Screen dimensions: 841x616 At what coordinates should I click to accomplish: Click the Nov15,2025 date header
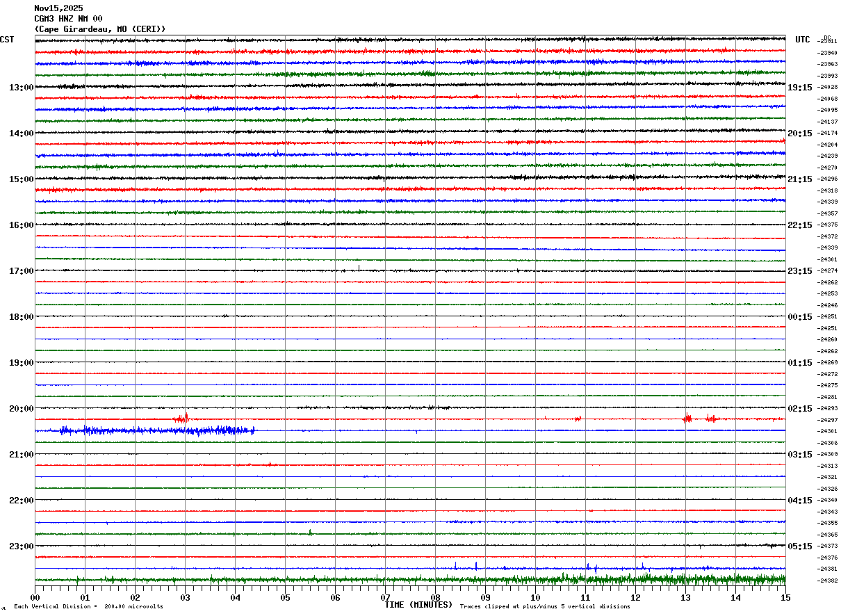[x=58, y=8]
